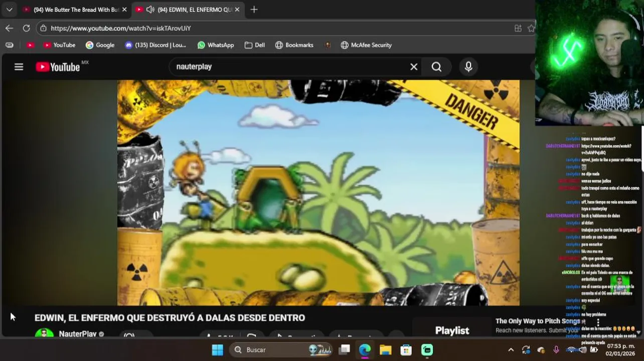Select the address bar URL
The height and width of the screenshot is (361, 644).
[x=121, y=28]
